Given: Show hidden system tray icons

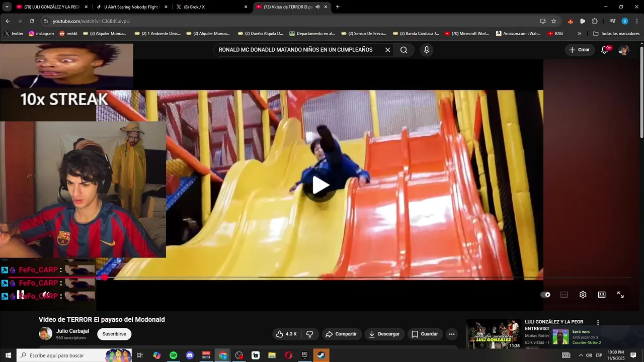Looking at the screenshot, I should [x=581, y=355].
